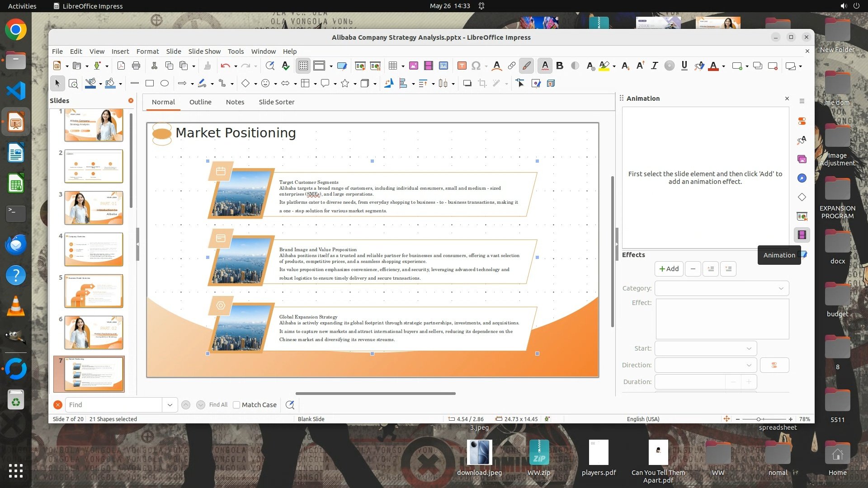Click the zoom slider in status bar
The image size is (868, 488).
click(759, 419)
